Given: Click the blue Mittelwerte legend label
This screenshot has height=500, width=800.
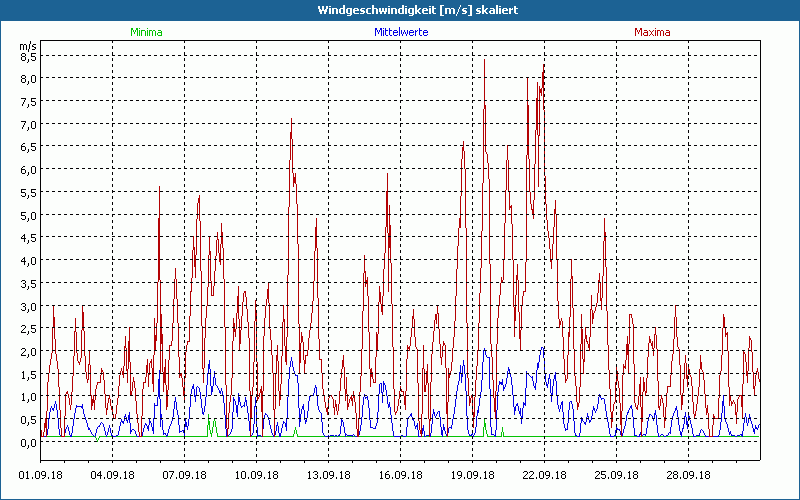Looking at the screenshot, I should (x=401, y=32).
